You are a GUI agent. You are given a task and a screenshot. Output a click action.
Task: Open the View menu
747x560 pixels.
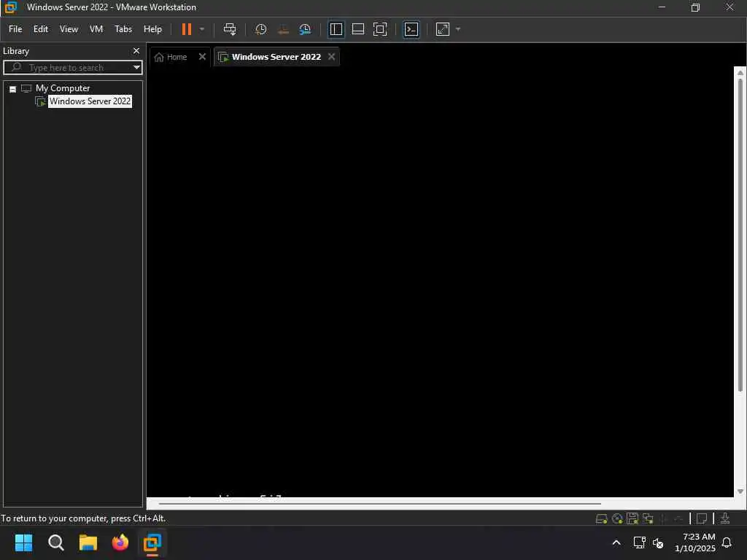click(x=69, y=29)
